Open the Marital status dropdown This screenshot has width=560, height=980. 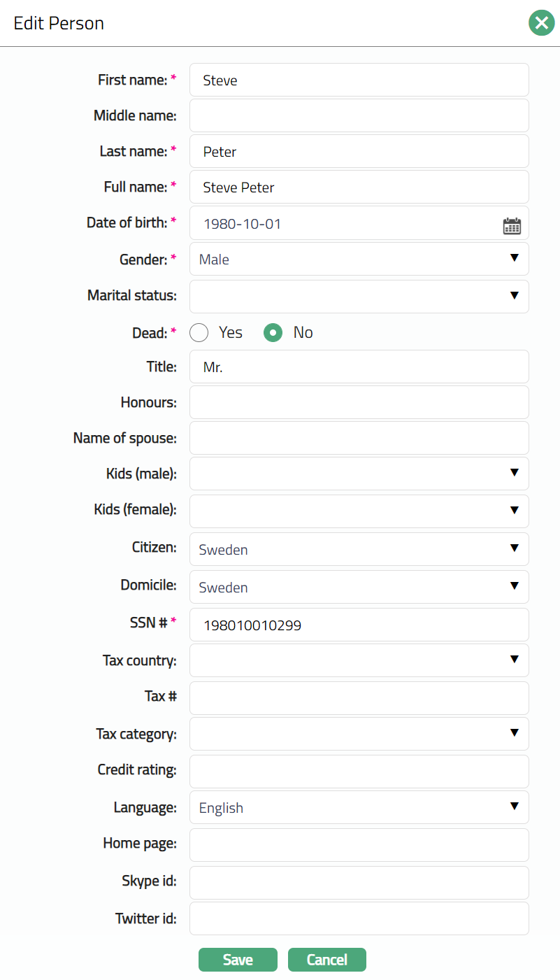coord(359,296)
